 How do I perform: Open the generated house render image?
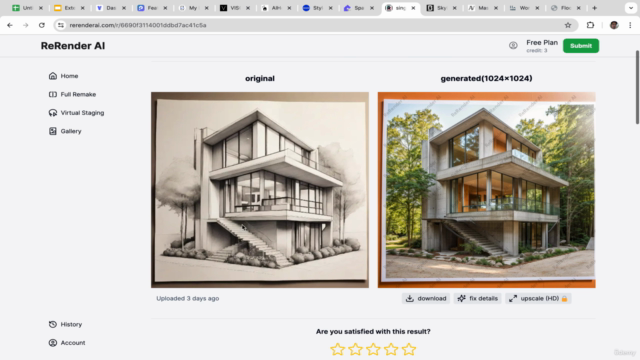coord(487,190)
